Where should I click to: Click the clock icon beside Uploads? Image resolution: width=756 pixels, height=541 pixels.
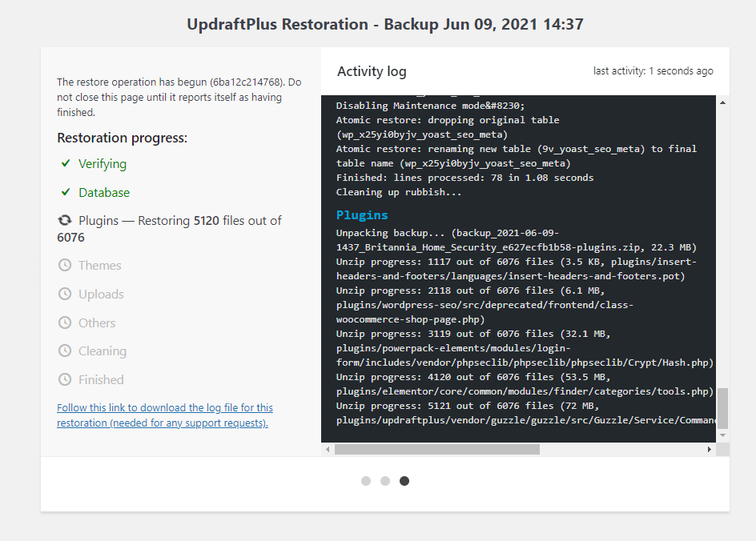65,294
